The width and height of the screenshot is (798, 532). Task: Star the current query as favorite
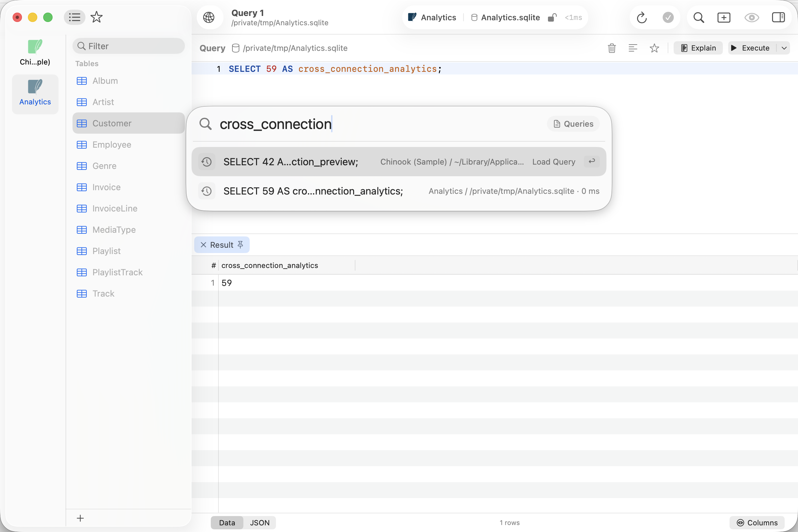(x=654, y=48)
